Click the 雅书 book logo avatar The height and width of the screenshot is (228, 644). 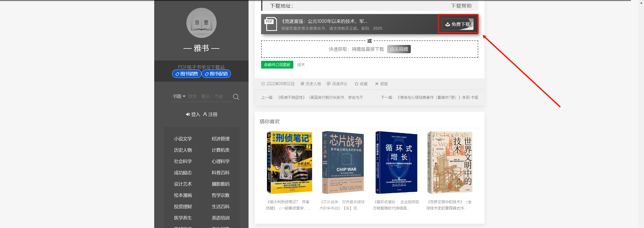pyautogui.click(x=201, y=23)
